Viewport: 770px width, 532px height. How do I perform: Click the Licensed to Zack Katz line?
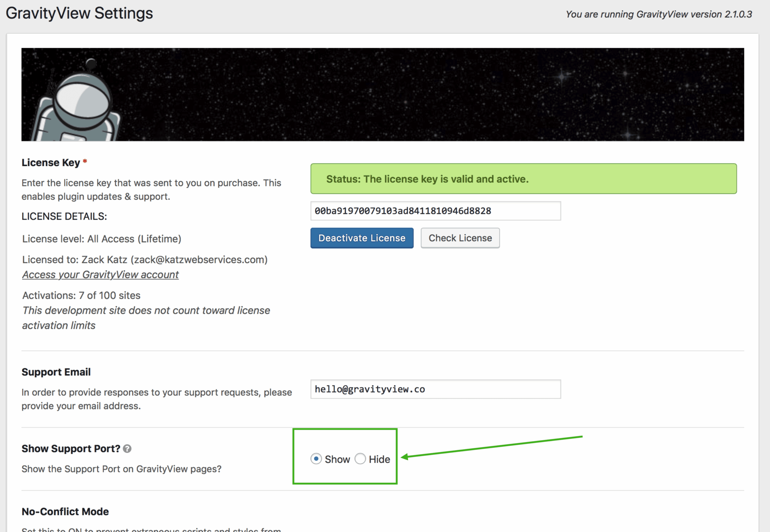pos(145,260)
